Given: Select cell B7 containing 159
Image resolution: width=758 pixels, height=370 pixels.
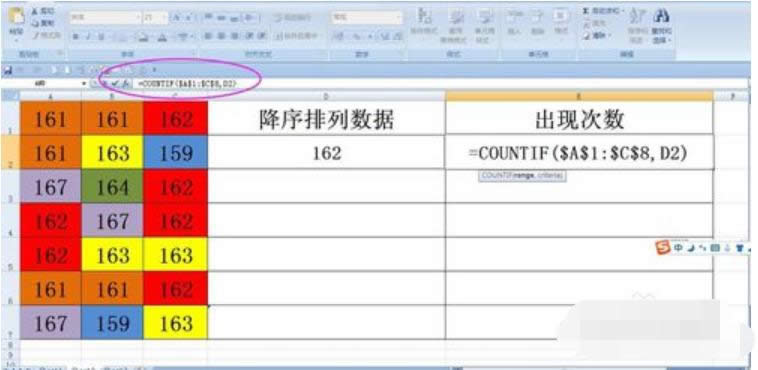Looking at the screenshot, I should (x=112, y=323).
